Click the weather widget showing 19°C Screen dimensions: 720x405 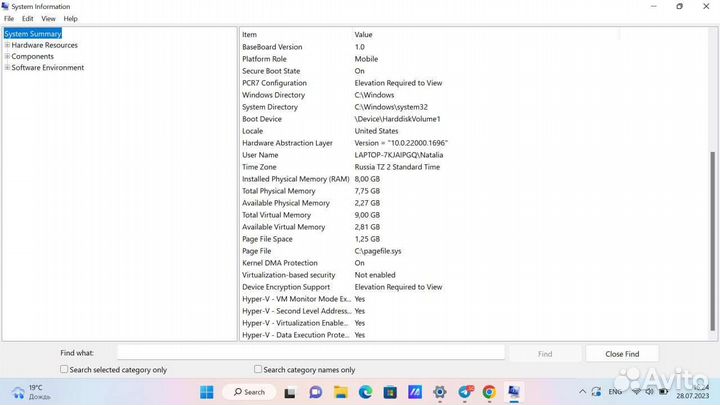[28, 392]
